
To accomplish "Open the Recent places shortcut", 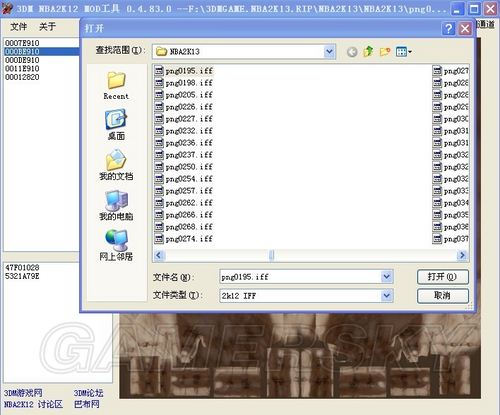I will click(116, 86).
